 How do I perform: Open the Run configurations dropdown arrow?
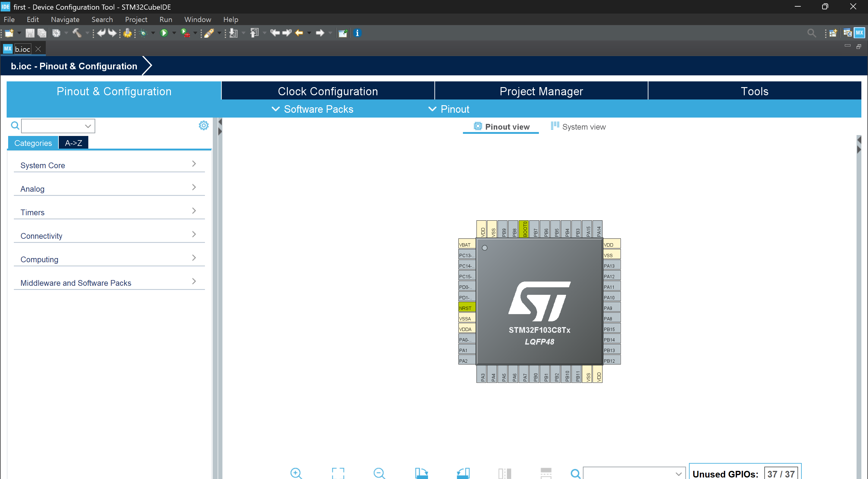click(174, 33)
